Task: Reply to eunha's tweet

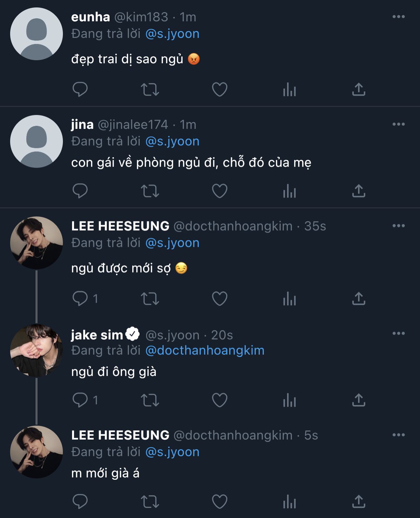Action: (x=80, y=89)
